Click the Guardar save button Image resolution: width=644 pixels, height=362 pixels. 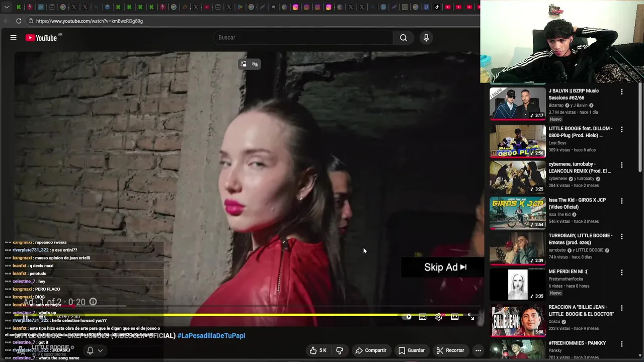(412, 350)
